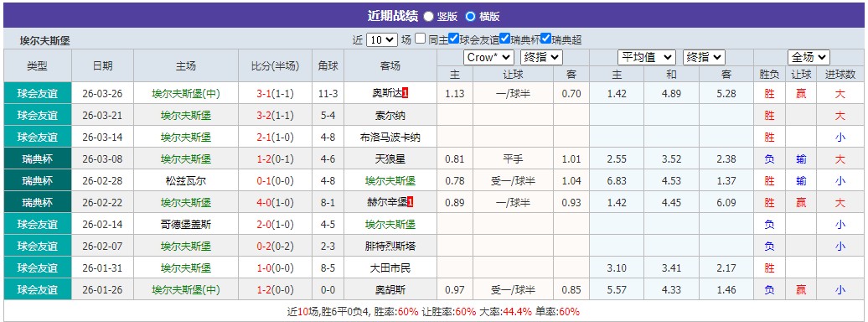Click the 近期战绩 header title
The image size is (868, 322).
click(x=392, y=16)
